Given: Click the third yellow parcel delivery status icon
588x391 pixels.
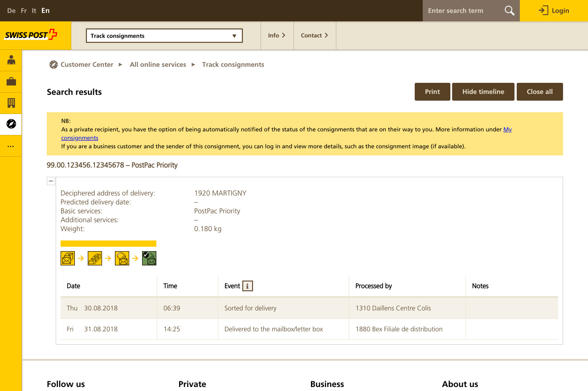Looking at the screenshot, I should click(122, 258).
